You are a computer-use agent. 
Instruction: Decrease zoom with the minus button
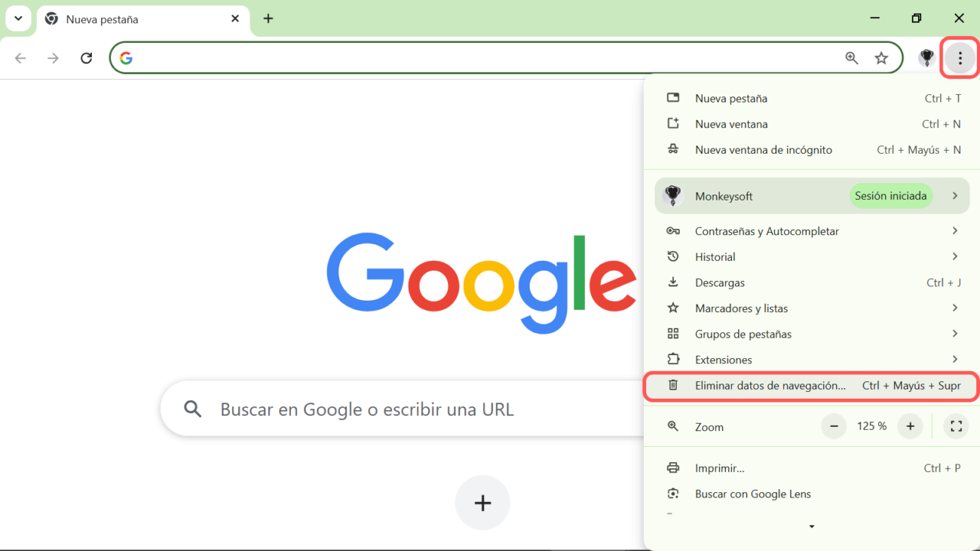click(x=834, y=426)
